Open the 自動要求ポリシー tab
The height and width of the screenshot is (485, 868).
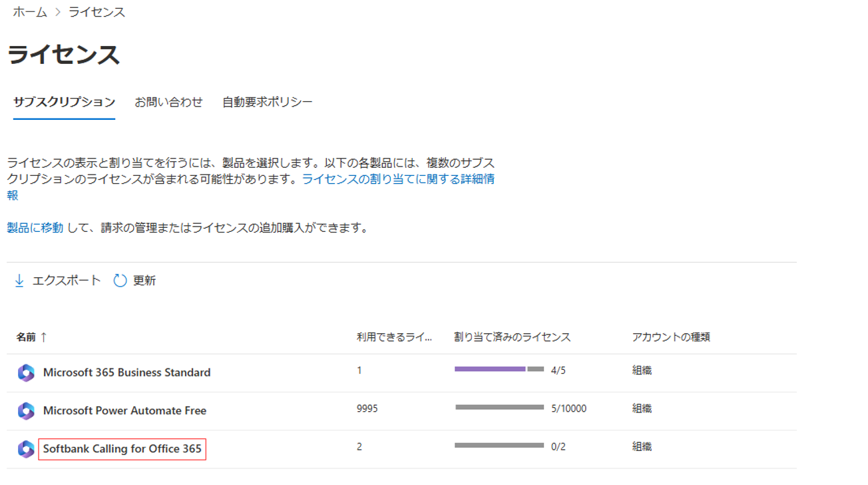pos(267,102)
